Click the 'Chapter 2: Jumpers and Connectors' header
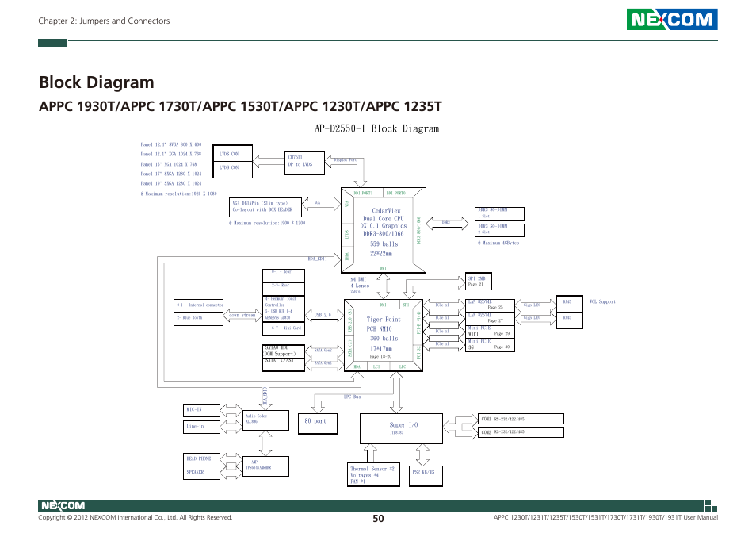The image size is (756, 533). (x=104, y=21)
